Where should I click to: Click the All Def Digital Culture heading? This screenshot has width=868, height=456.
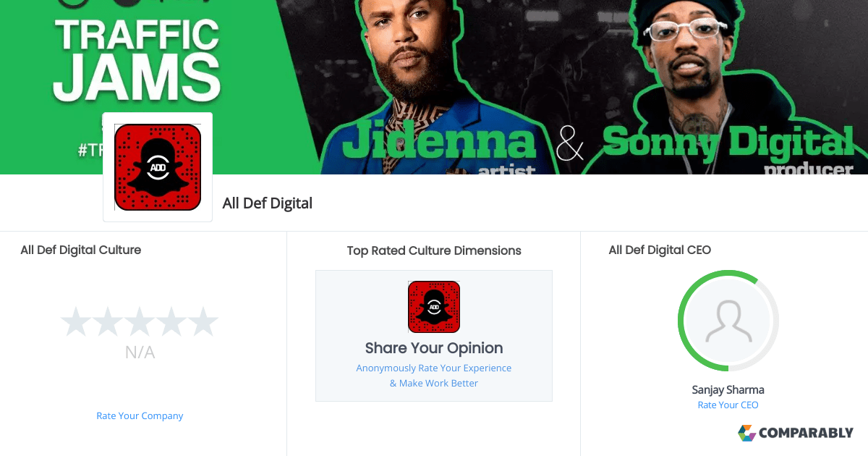pyautogui.click(x=81, y=250)
